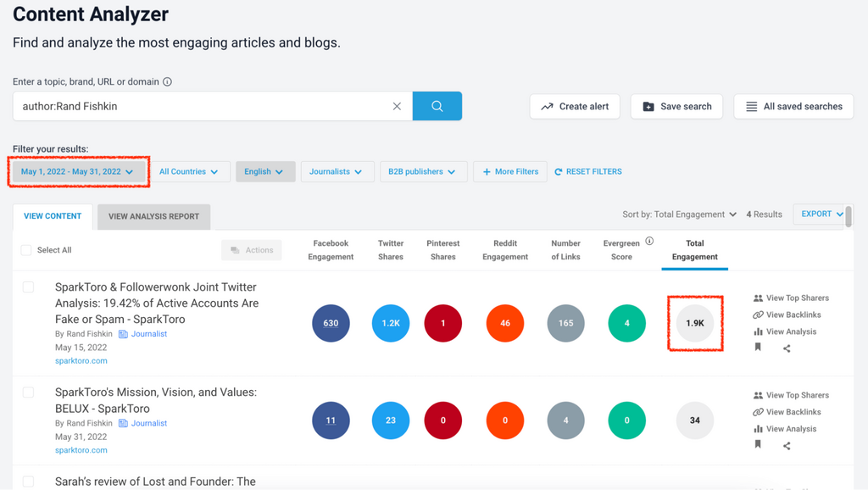Expand the All Countries dropdown
868x490 pixels.
tap(188, 171)
